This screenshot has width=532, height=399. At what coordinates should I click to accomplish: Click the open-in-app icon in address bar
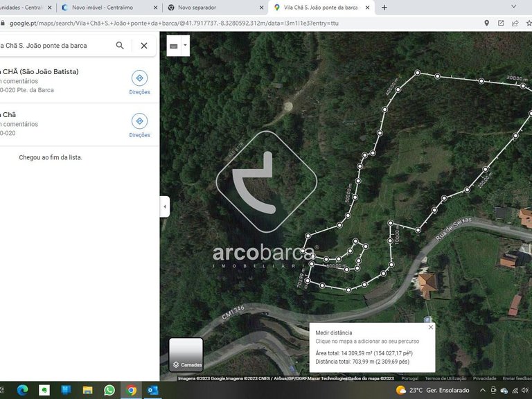(501, 23)
